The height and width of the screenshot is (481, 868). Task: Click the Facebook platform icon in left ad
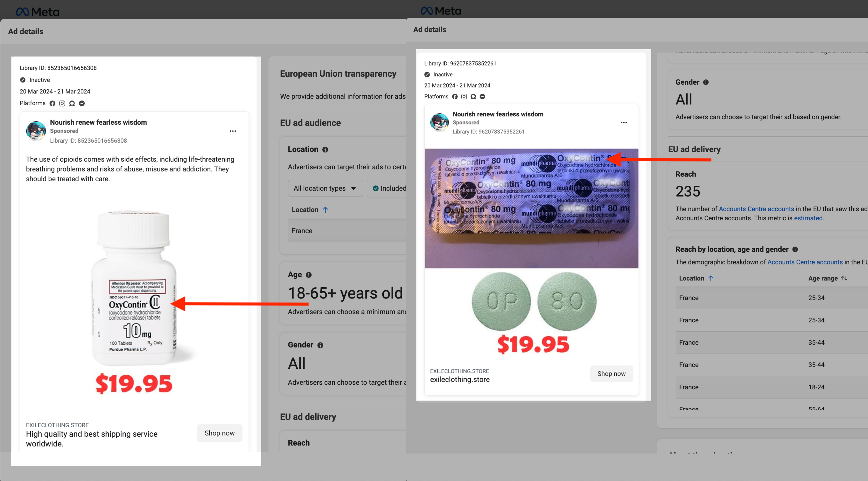click(x=52, y=103)
